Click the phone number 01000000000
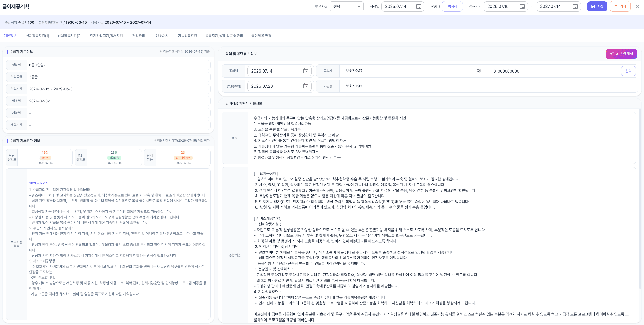Image resolution: width=644 pixels, height=325 pixels. tap(506, 71)
